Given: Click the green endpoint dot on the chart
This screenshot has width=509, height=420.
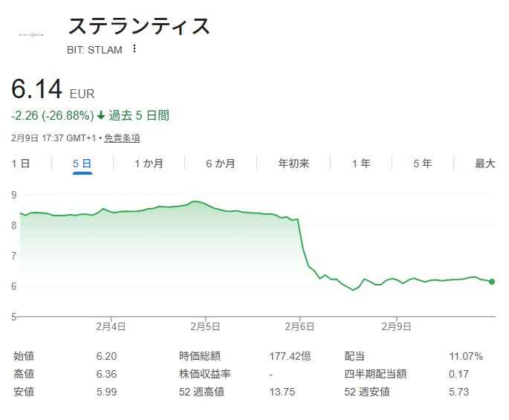Looking at the screenshot, I should (492, 282).
